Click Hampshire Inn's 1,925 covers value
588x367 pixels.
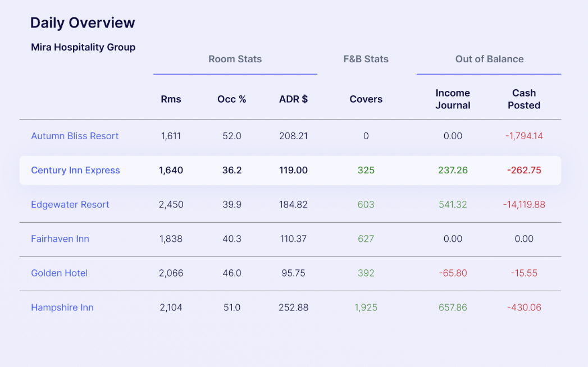click(366, 308)
